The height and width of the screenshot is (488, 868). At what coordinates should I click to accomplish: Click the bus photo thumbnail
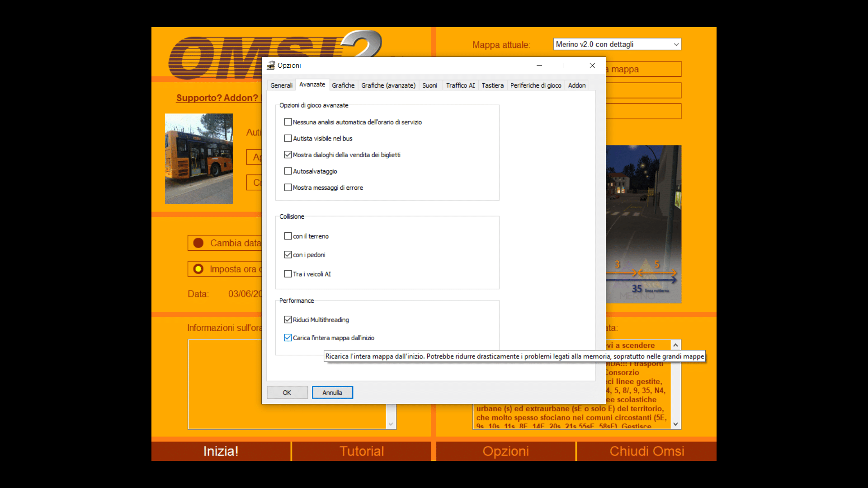(x=199, y=159)
